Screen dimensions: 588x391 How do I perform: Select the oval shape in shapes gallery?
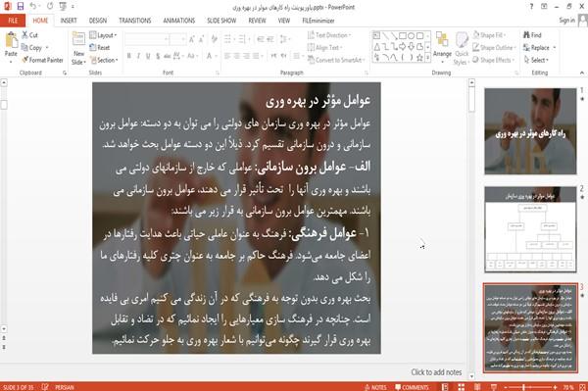click(x=411, y=36)
